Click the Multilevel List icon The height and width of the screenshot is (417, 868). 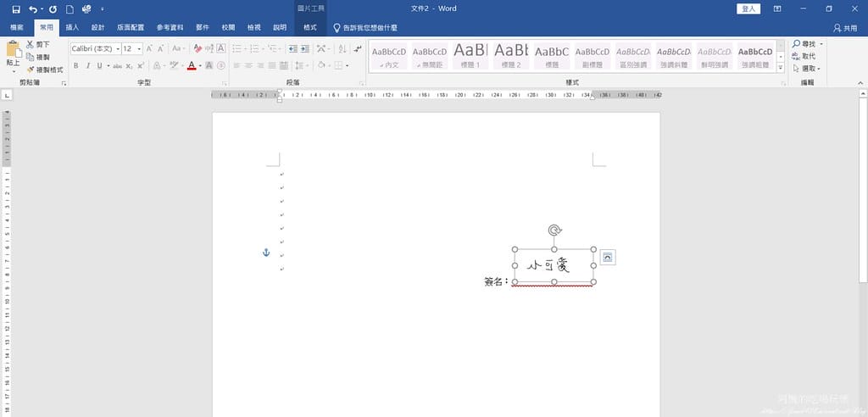coord(272,48)
